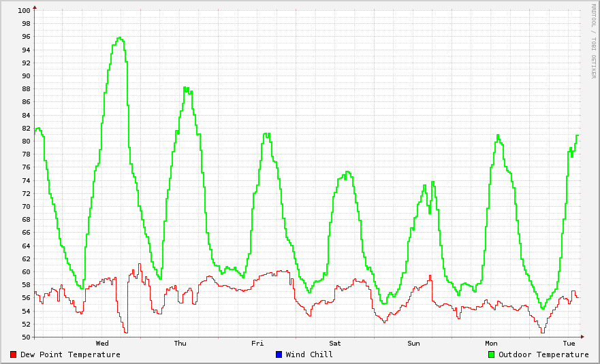The height and width of the screenshot is (364, 600).
Task: Select the Dew Point Temperature legend label
Action: [x=70, y=354]
